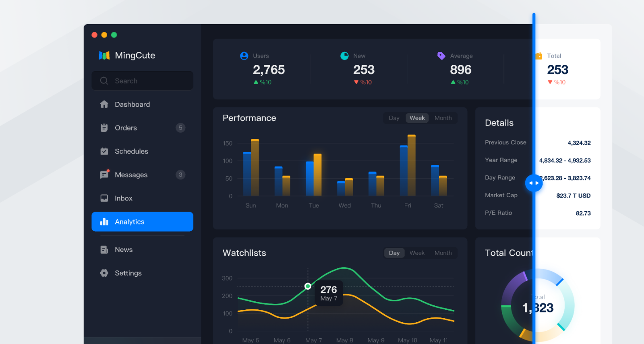Click the Analytics bar chart icon
The height and width of the screenshot is (344, 644).
104,222
